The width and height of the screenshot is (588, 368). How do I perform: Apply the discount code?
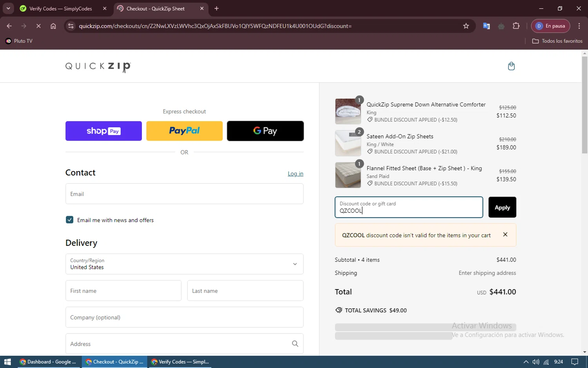click(x=502, y=207)
